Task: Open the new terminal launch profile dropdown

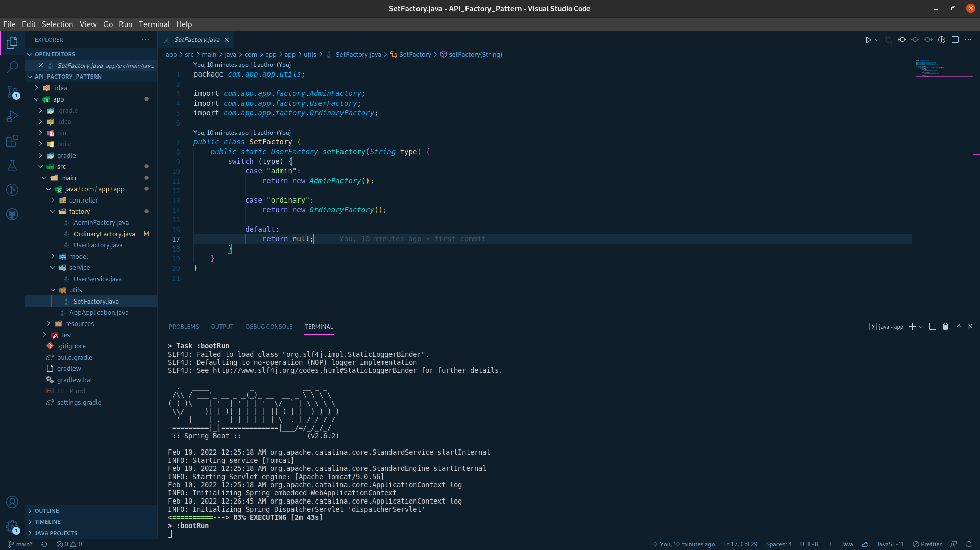Action: (921, 327)
